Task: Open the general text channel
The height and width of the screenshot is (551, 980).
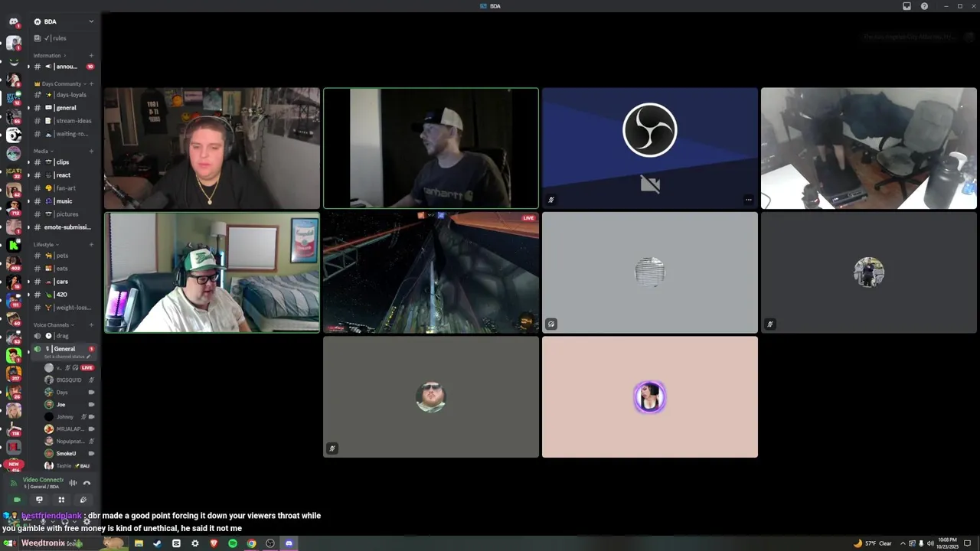Action: (x=64, y=108)
